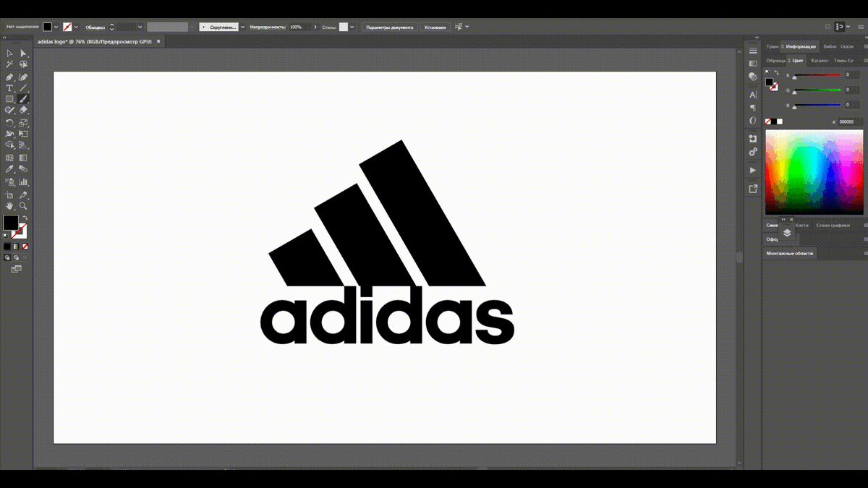Open Paragraph panel icon in side dock

(x=753, y=108)
